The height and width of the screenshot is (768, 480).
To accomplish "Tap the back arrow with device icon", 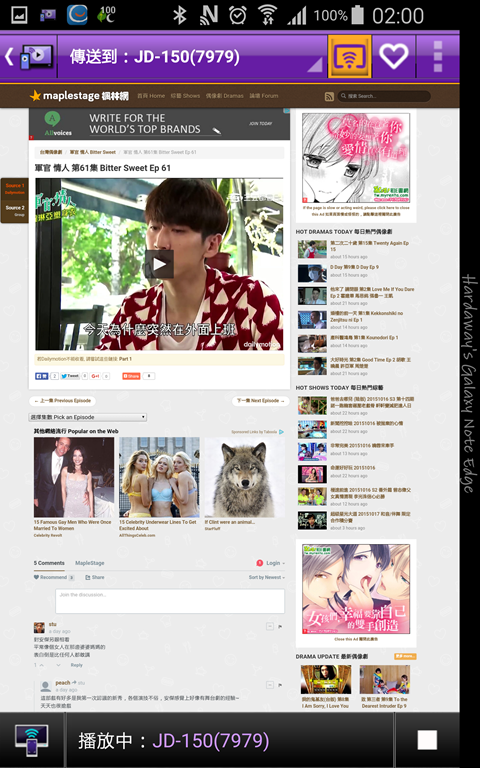I will [x=28, y=56].
